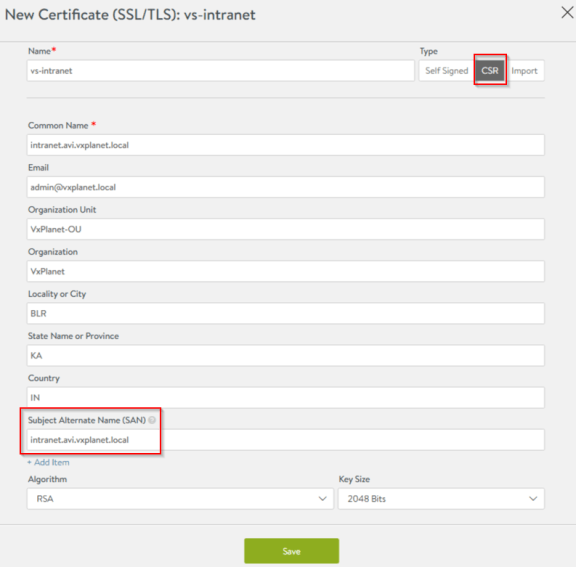Screen dimensions: 576x567
Task: Click the Email field admin@vxplanet.local
Action: (x=285, y=187)
